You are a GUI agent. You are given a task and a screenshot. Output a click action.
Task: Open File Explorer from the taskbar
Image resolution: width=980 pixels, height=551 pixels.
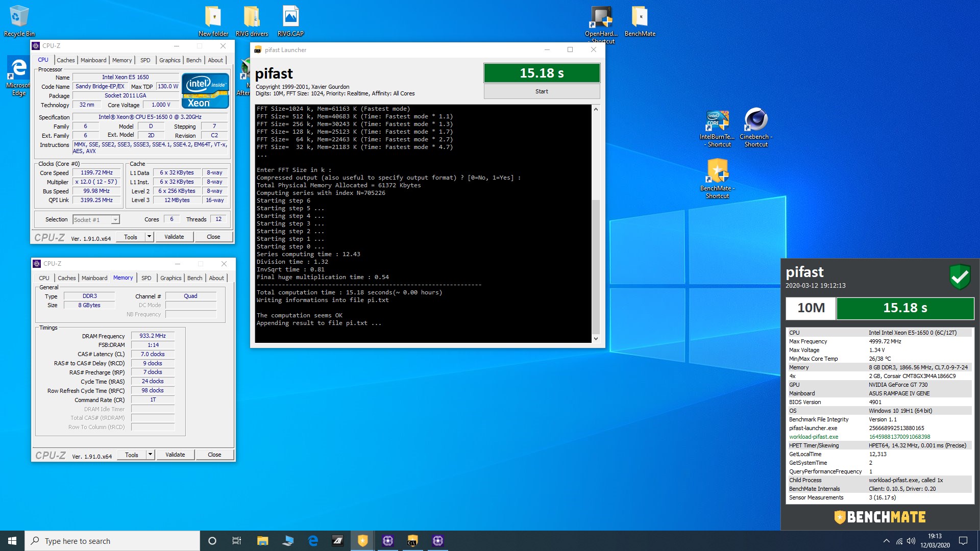(x=262, y=541)
